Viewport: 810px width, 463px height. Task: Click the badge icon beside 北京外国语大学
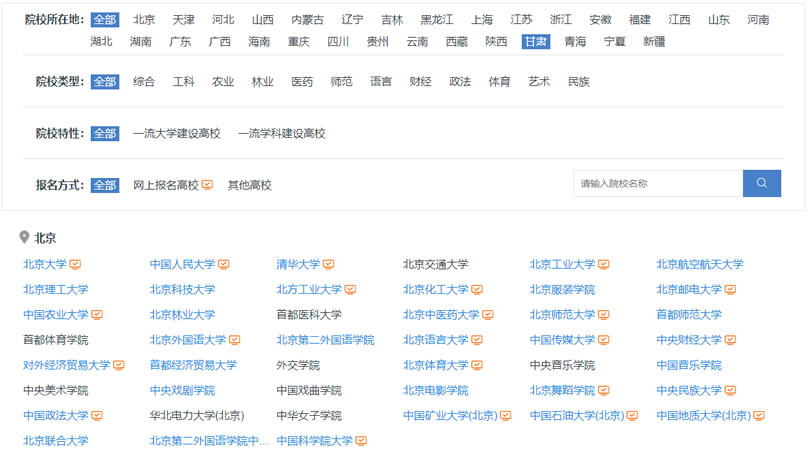[x=235, y=339]
